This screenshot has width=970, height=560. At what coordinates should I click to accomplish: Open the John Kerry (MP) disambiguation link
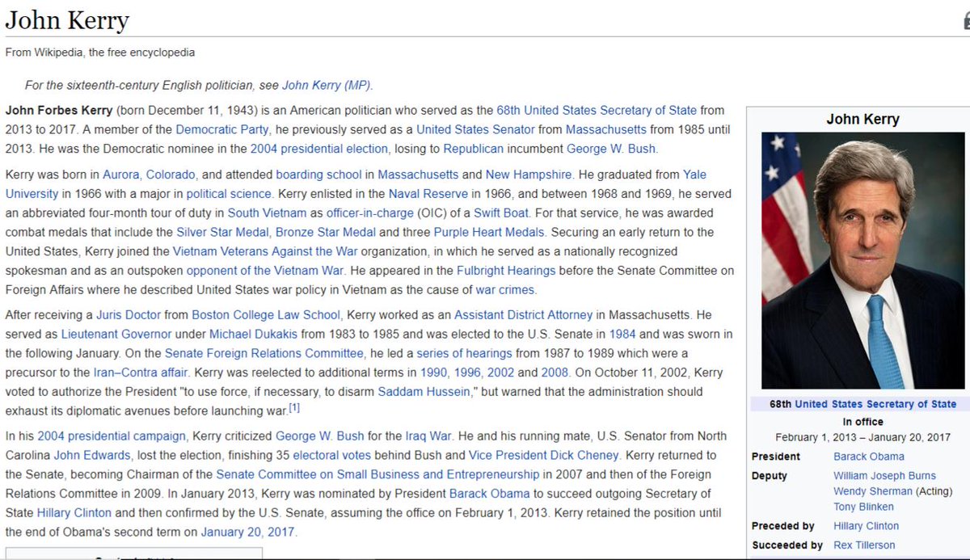(327, 85)
